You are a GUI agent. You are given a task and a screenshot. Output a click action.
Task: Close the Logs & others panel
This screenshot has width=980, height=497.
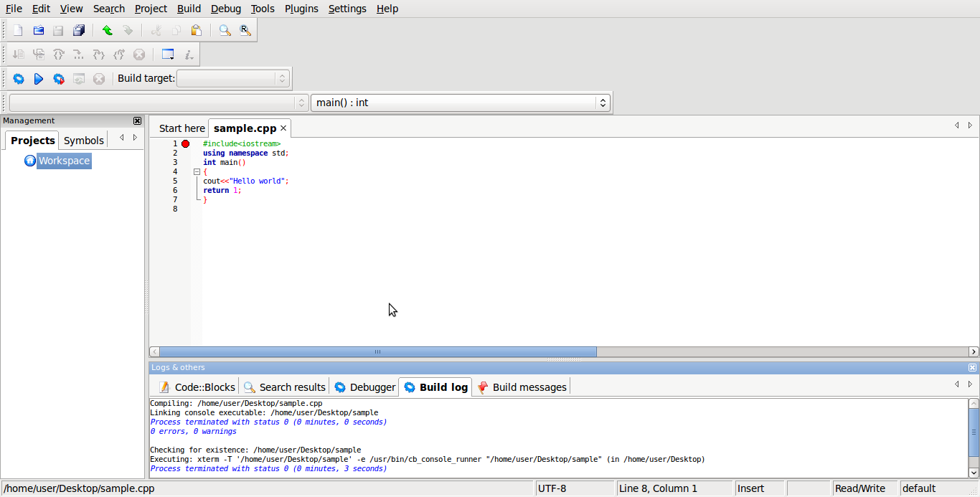pyautogui.click(x=972, y=367)
